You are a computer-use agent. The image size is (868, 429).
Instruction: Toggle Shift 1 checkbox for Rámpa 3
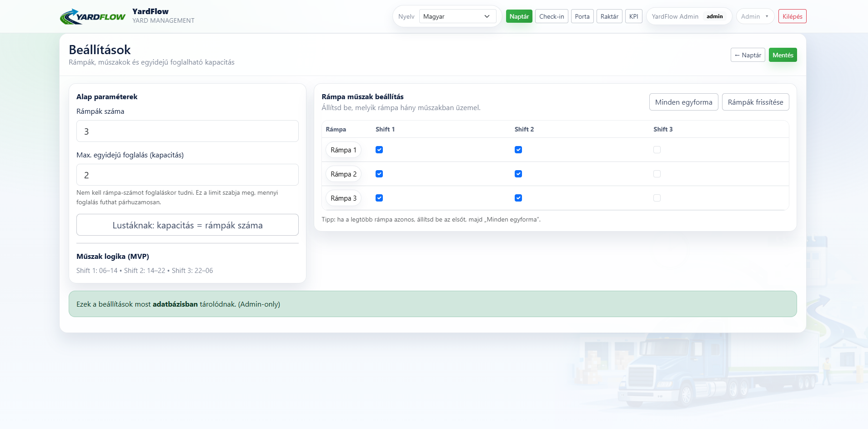point(379,198)
